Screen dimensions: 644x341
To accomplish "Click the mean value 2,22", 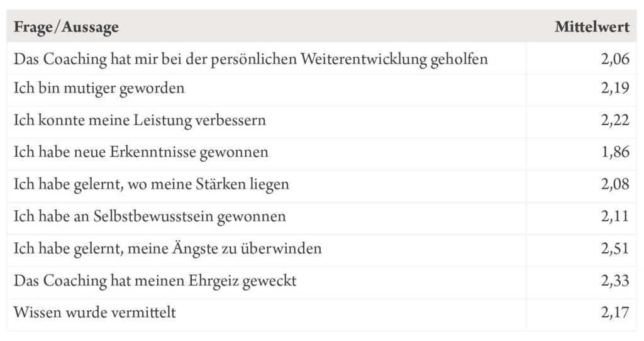I will [x=615, y=120].
